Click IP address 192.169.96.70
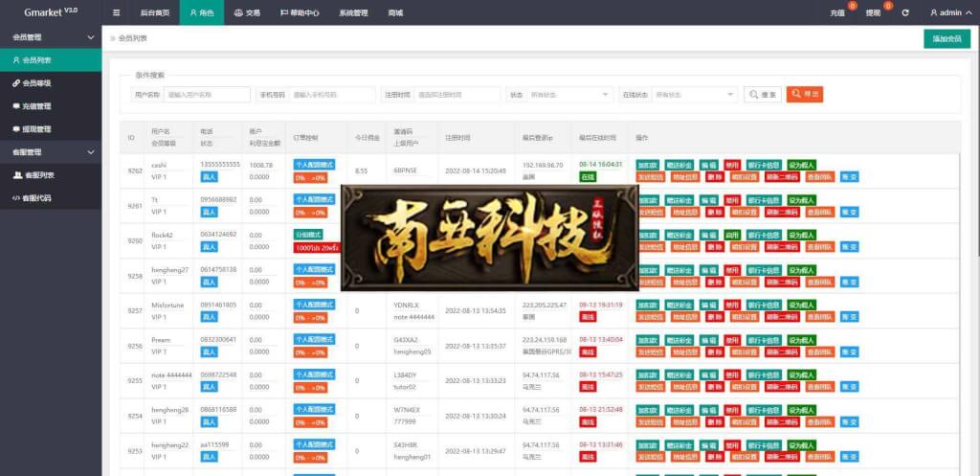Screen dimensions: 980x476 [x=543, y=165]
